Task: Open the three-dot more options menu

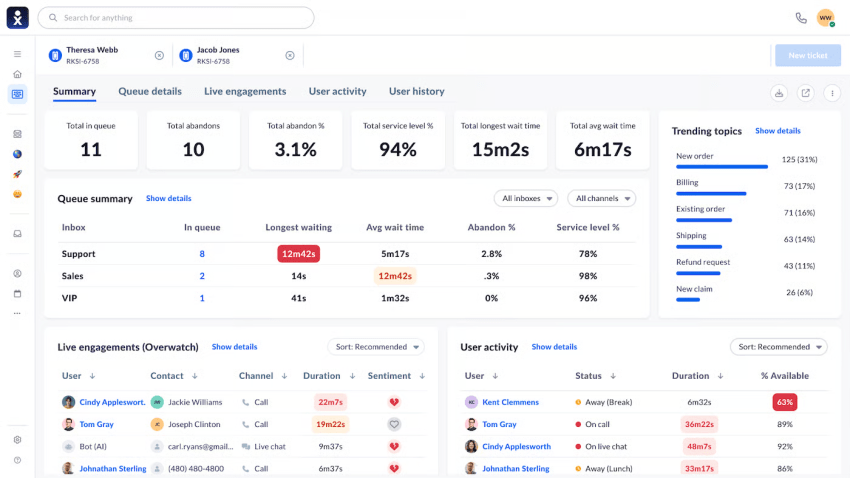Action: point(831,93)
